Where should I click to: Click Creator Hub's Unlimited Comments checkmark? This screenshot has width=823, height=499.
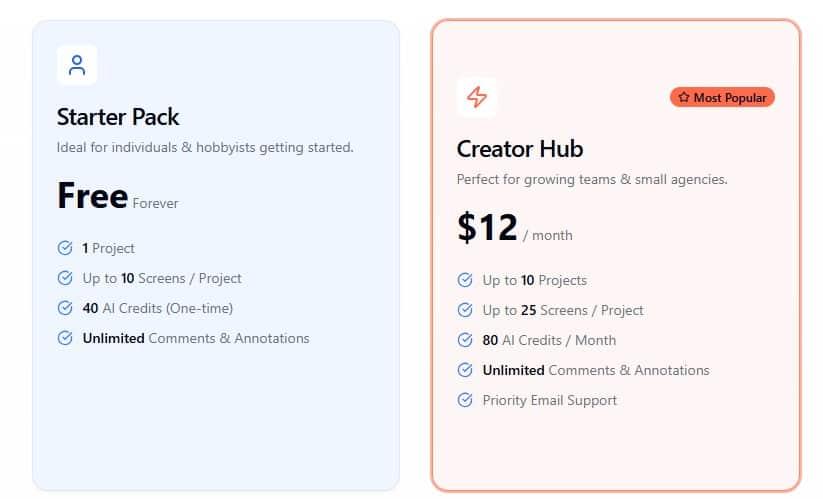[x=465, y=370]
